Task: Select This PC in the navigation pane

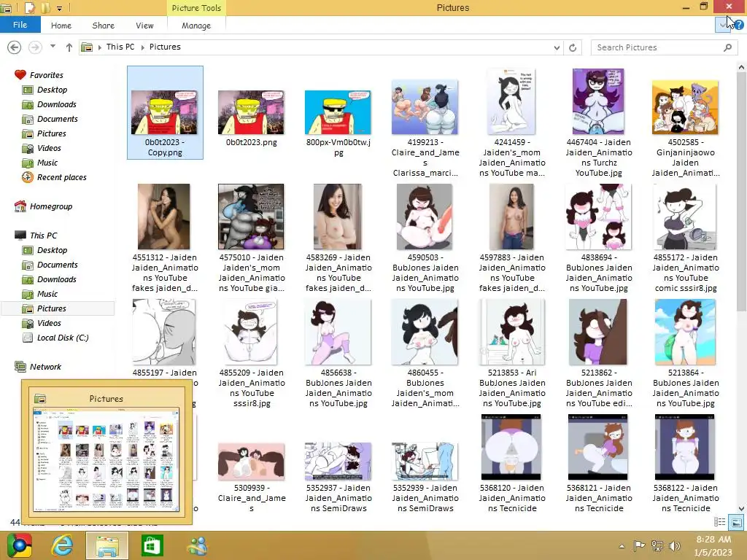Action: 43,236
